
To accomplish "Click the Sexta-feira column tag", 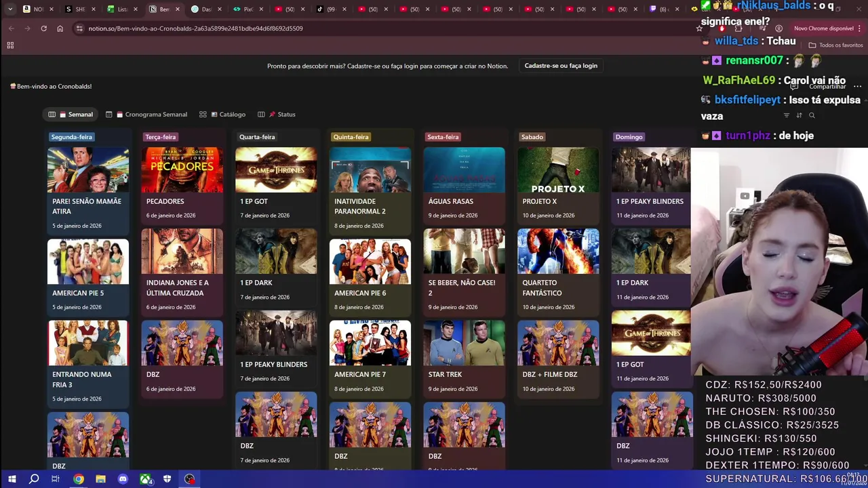I will (443, 137).
